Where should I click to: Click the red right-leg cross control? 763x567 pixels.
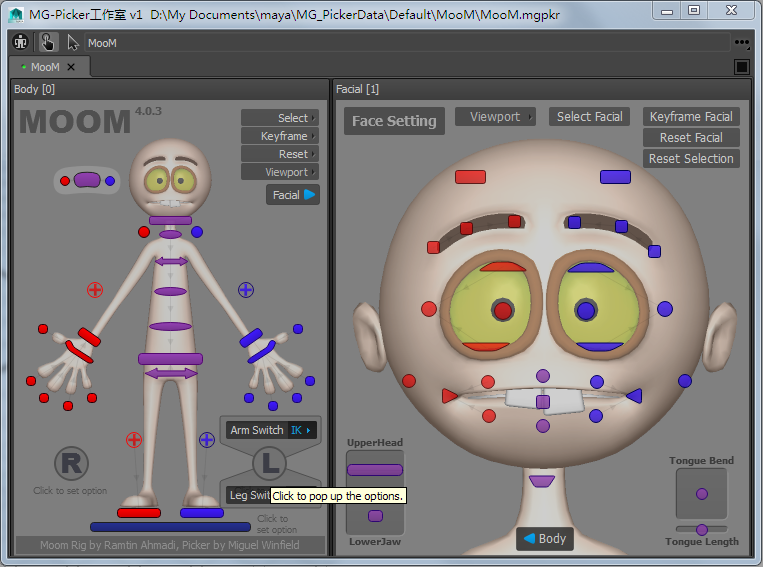(x=133, y=440)
